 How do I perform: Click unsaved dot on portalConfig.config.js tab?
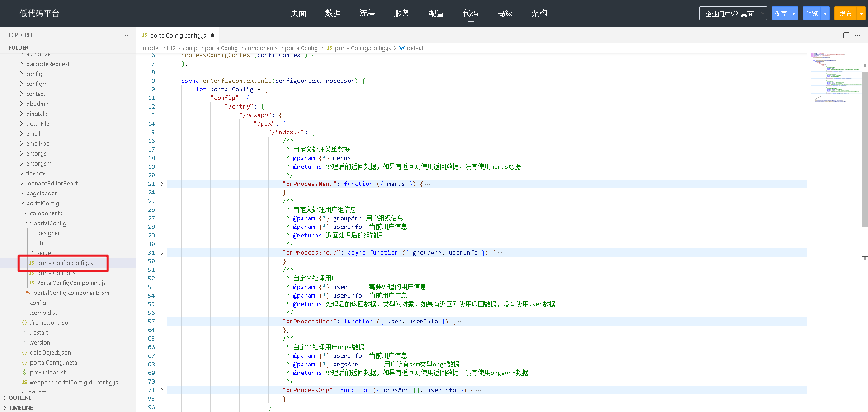pos(212,35)
